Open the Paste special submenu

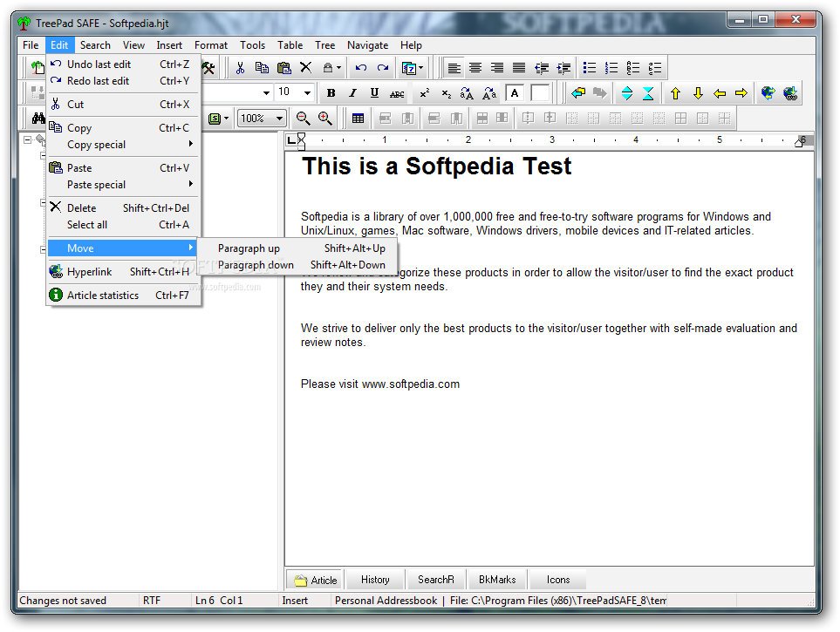pos(123,185)
